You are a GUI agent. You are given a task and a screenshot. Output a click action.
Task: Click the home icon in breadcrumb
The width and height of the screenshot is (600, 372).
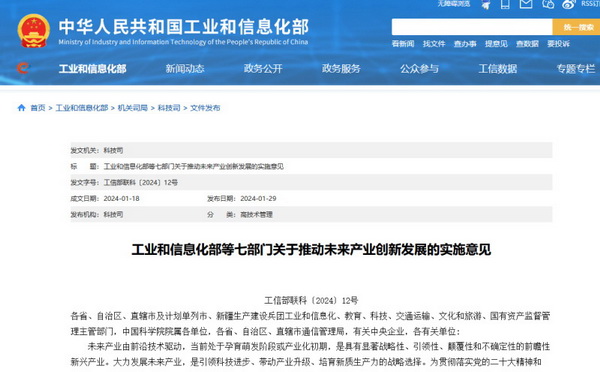[x=21, y=108]
